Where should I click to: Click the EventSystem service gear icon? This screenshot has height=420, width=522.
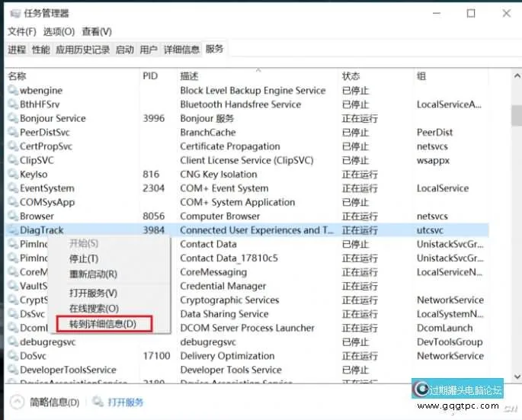tap(13, 188)
